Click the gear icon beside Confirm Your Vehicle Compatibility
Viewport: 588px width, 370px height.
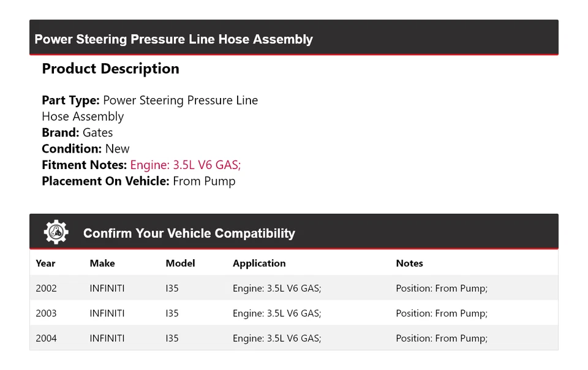point(56,233)
